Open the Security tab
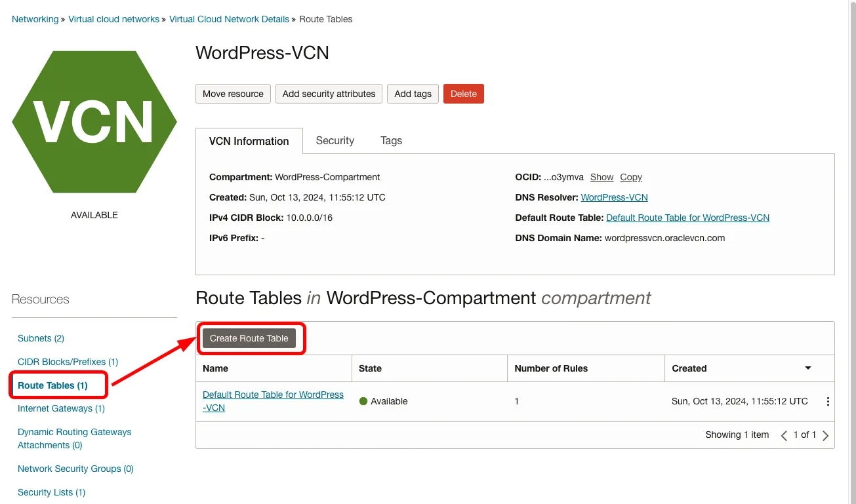The height and width of the screenshot is (504, 856). pyautogui.click(x=335, y=141)
